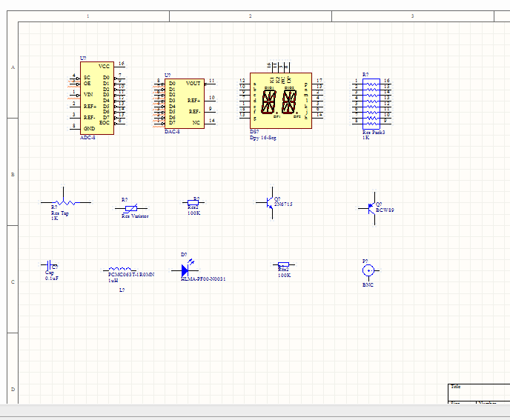The height and width of the screenshot is (420, 510).
Task: Click the Res Varistor comment label
Action: pos(135,216)
